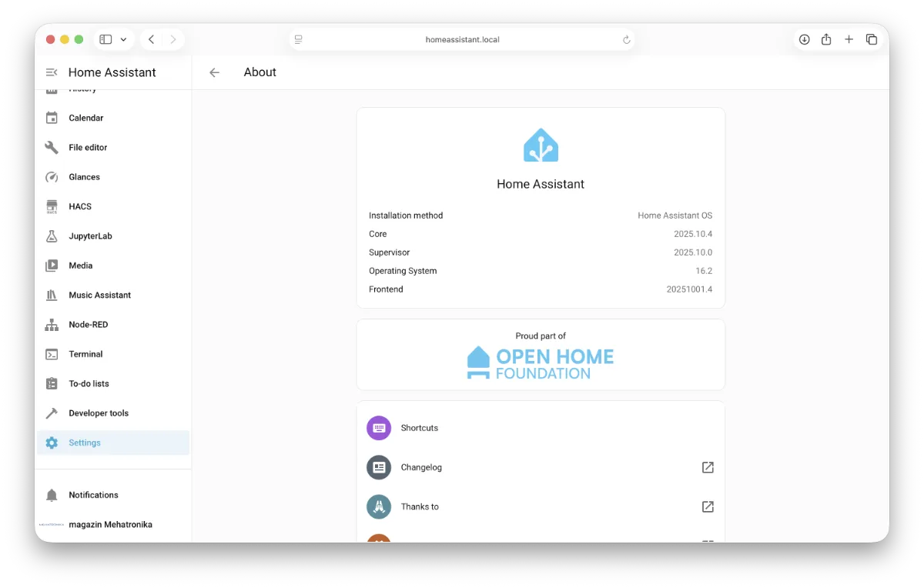Open Node-RED sitemap icon
This screenshot has height=588, width=924.
point(52,325)
